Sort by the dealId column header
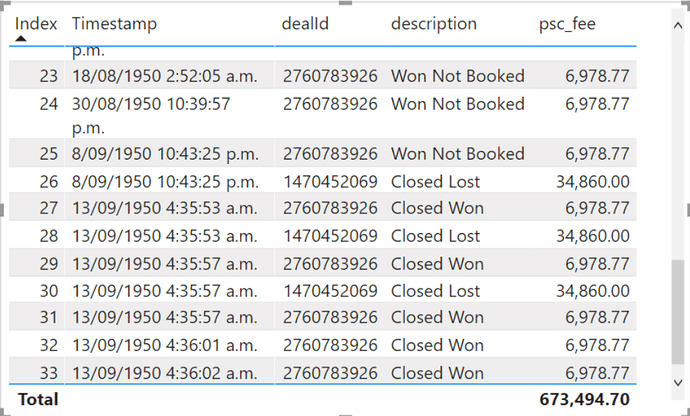This screenshot has width=690, height=416. coord(305,23)
